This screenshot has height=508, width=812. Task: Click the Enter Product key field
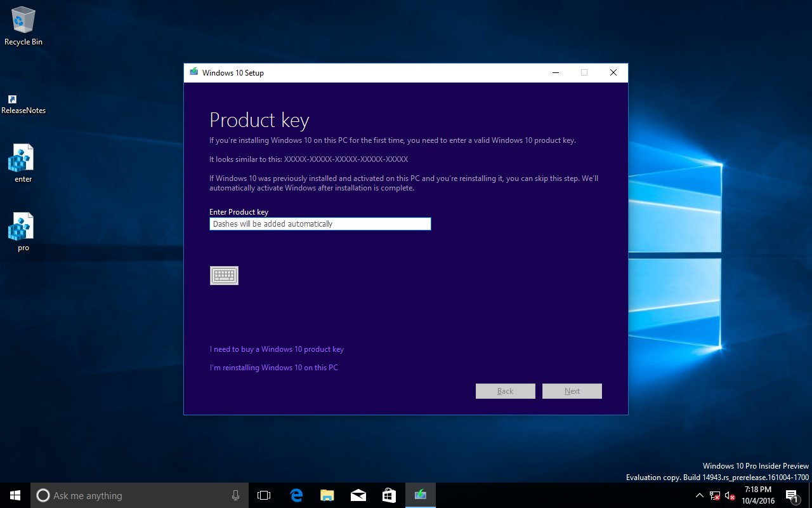[x=320, y=224]
